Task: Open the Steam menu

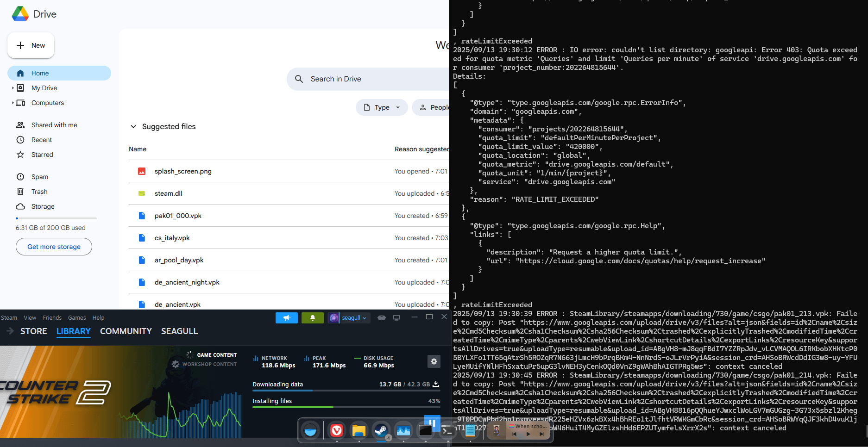Action: point(9,318)
